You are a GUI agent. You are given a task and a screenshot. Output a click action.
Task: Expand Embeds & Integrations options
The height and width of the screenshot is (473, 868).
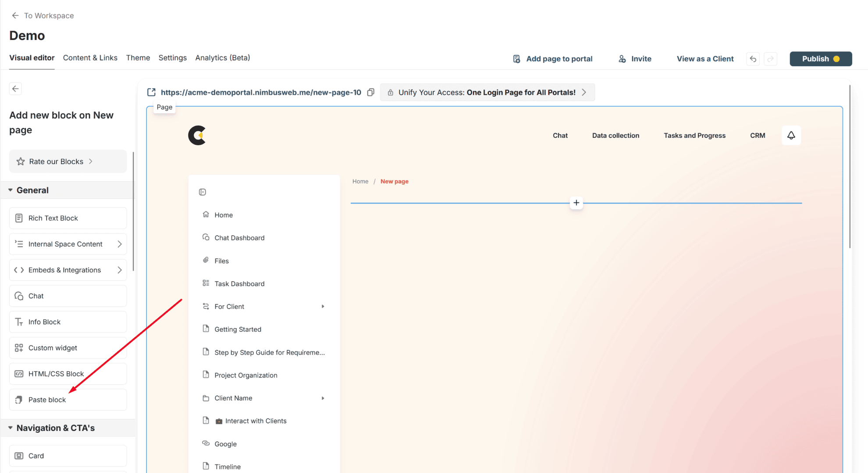119,270
